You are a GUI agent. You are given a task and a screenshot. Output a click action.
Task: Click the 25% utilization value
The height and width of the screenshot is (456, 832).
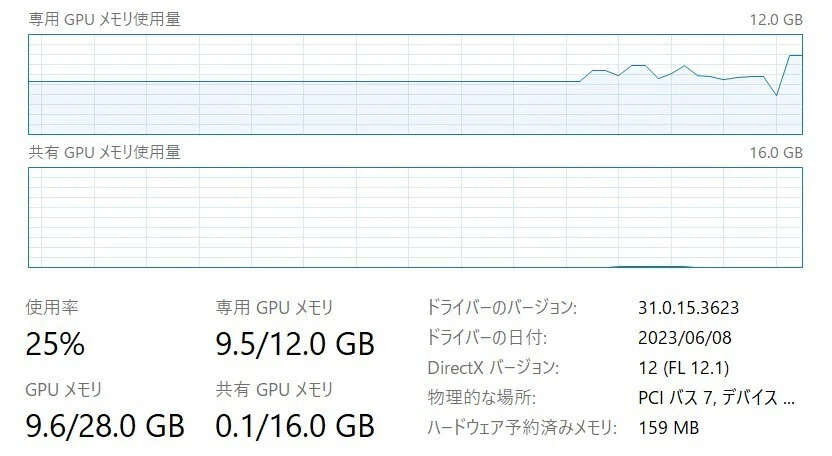coord(55,344)
